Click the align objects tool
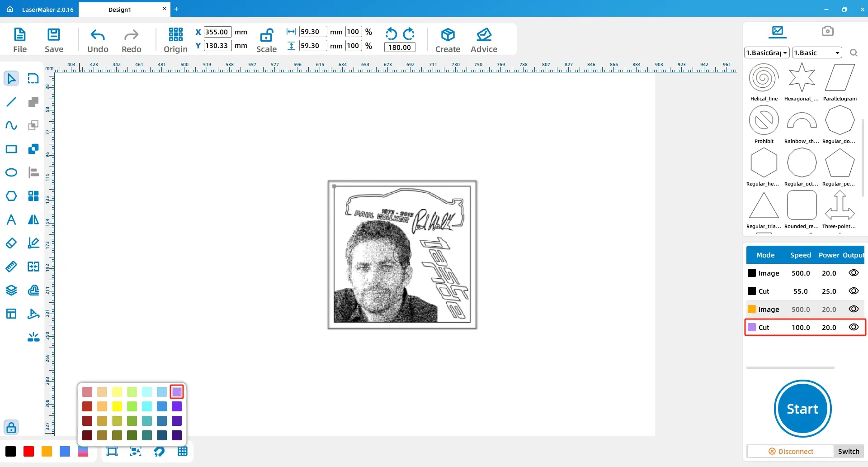The width and height of the screenshot is (868, 467). pyautogui.click(x=33, y=172)
